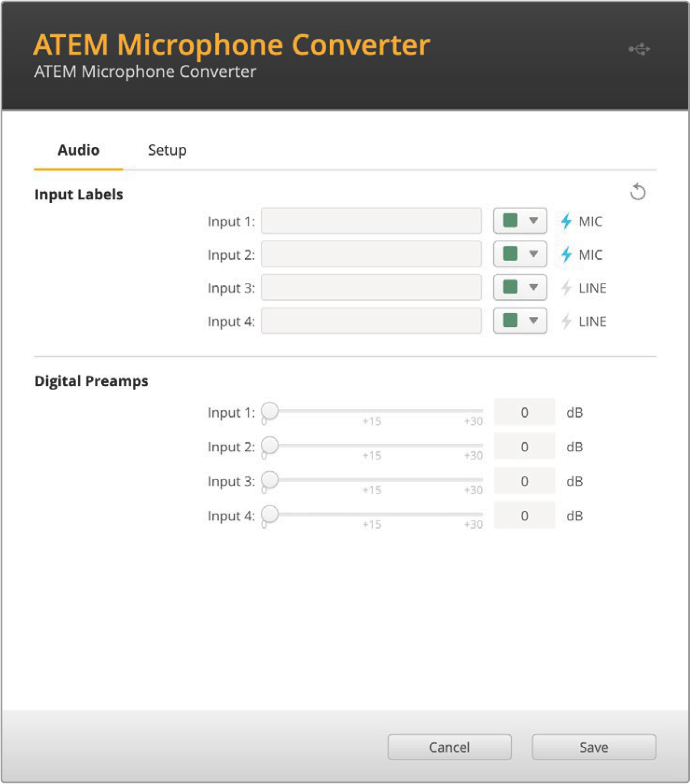
Task: Expand the Input 2 color dropdown
Action: point(520,254)
